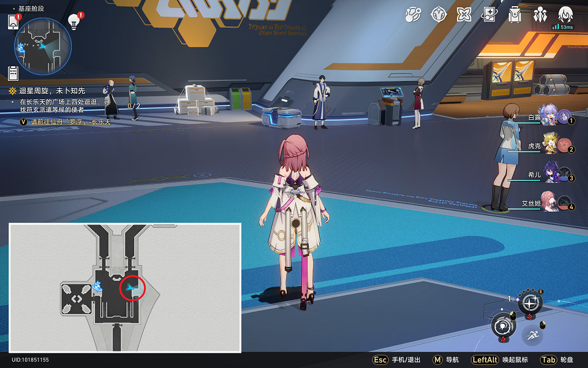The height and width of the screenshot is (368, 588).
Task: Open the backpack inventory icon
Action: pyautogui.click(x=514, y=14)
